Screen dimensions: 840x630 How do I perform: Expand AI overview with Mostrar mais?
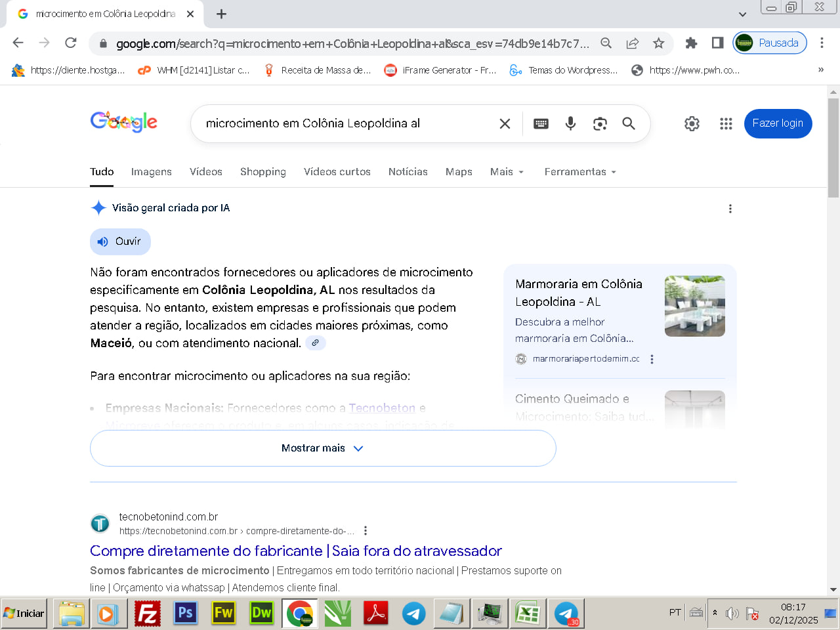click(x=322, y=448)
